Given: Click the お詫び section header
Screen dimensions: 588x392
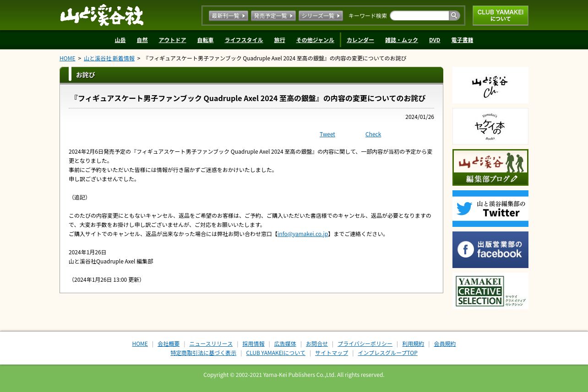Looking at the screenshot, I should tap(251, 75).
